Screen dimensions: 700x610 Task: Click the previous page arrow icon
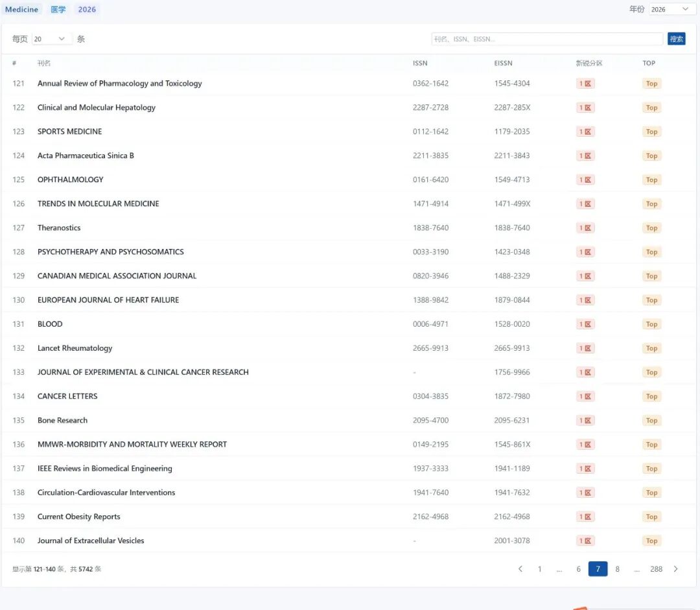520,569
